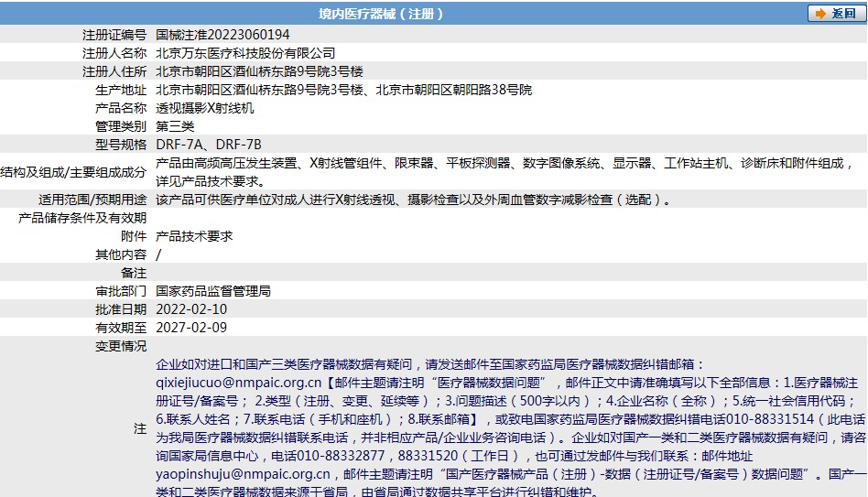Select model spec DRF-7A、DRF-7B
868x497 pixels.
209,145
